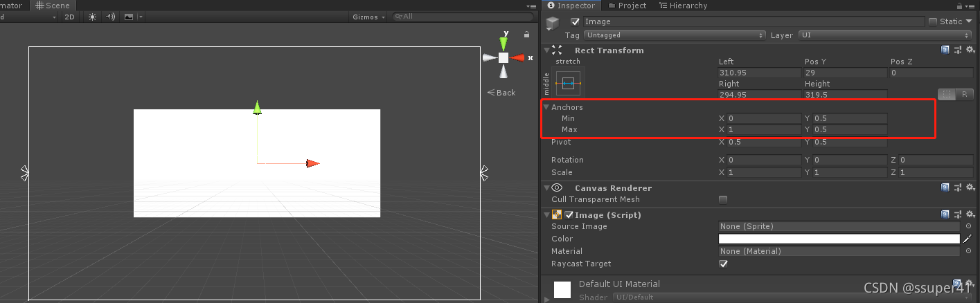Click the Pivot X field
Image resolution: width=980 pixels, height=303 pixels.
click(764, 142)
